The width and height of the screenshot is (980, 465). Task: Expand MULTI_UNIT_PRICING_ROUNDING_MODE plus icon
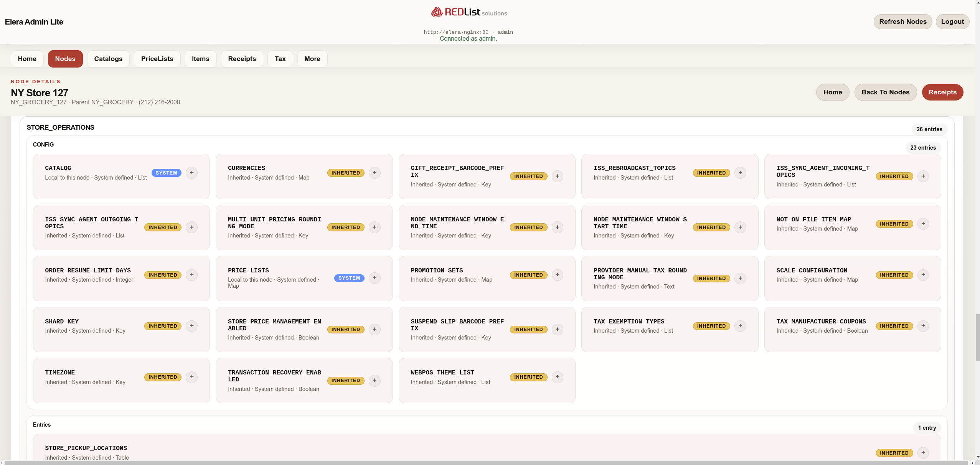(375, 227)
